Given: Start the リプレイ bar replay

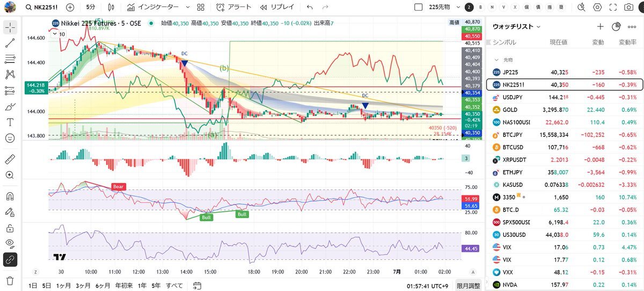Looking at the screenshot, I should (x=277, y=8).
